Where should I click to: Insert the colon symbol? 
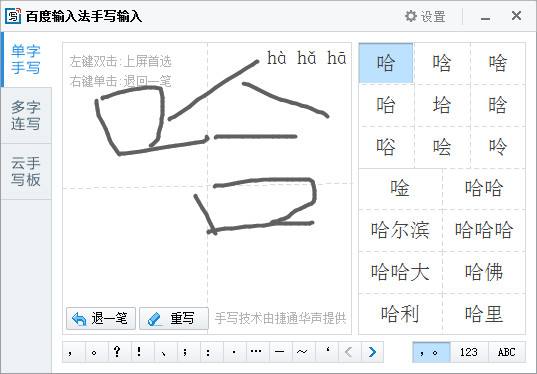[211, 352]
